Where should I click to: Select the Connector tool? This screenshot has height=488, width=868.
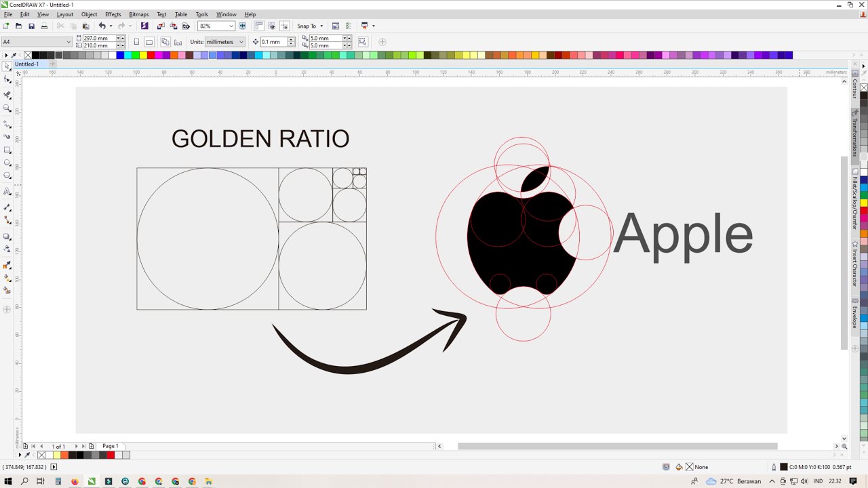tap(7, 220)
